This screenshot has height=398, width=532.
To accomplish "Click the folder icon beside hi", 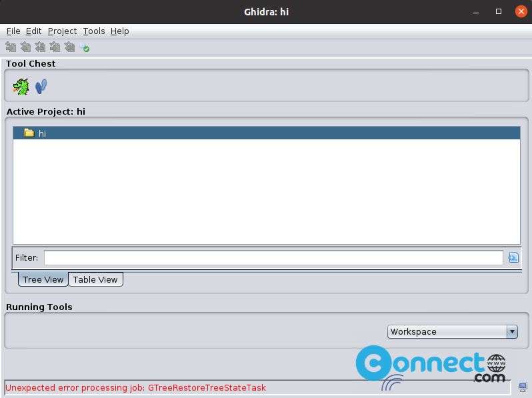I will click(x=29, y=133).
